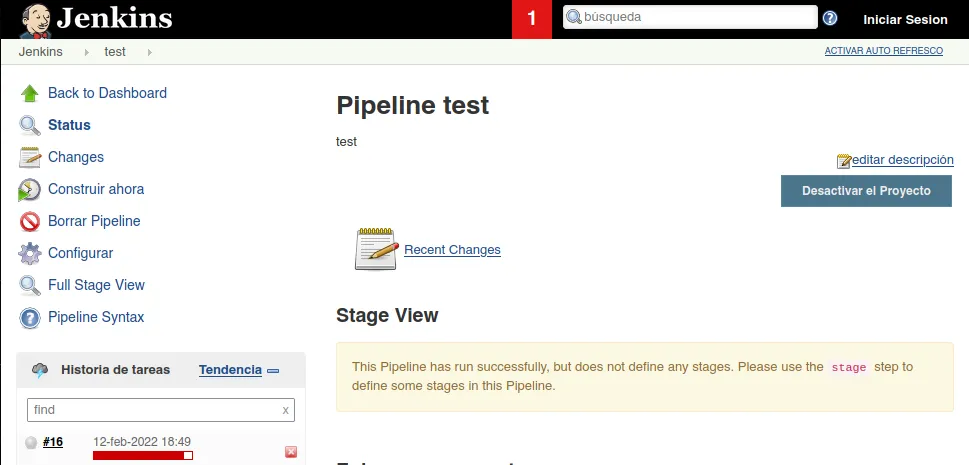
Task: Open the test breadcrumb item
Action: click(115, 52)
